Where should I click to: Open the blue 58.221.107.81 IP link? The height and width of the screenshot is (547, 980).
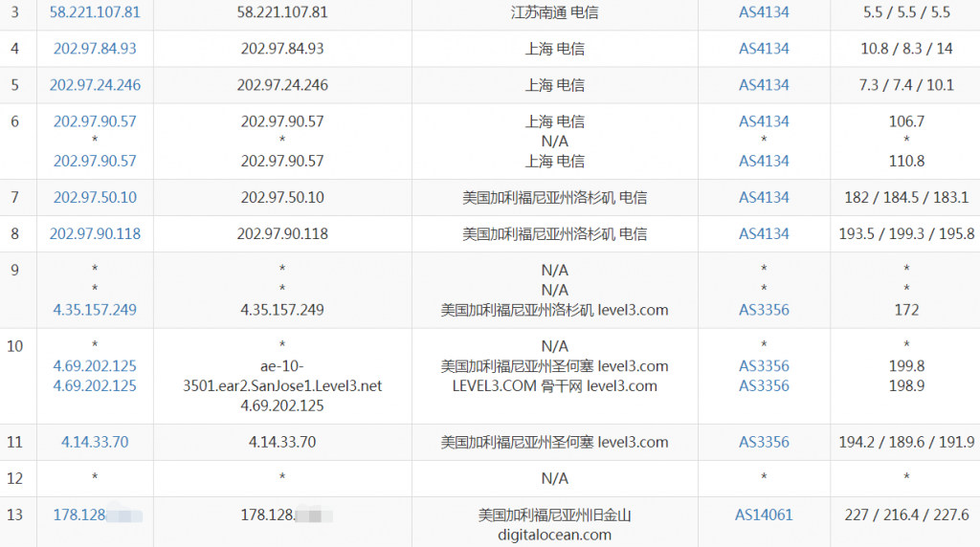click(95, 11)
